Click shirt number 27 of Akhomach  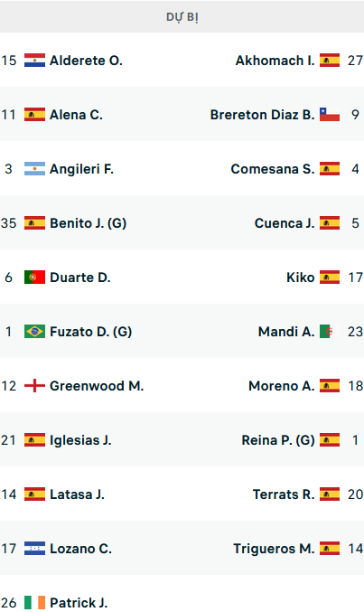[x=355, y=61]
